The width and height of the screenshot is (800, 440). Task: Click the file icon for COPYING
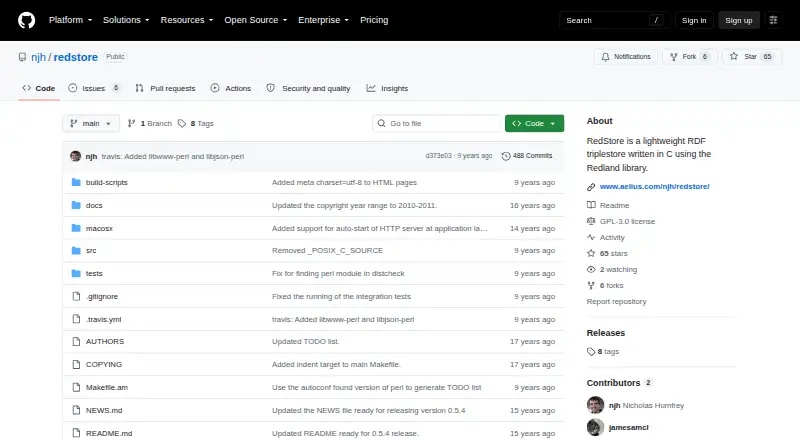76,364
